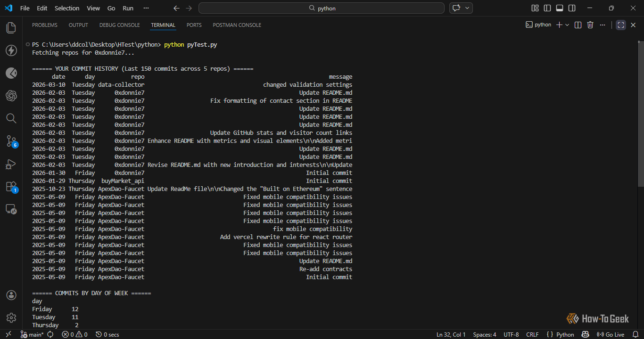Click the 'Re-add contracts' commit message
The height and width of the screenshot is (339, 644).
tap(326, 269)
